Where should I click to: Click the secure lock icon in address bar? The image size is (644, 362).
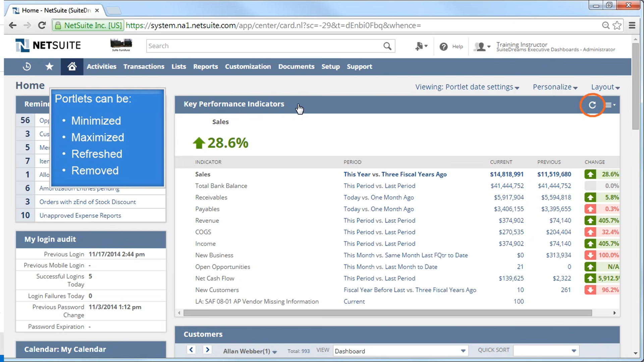(58, 25)
